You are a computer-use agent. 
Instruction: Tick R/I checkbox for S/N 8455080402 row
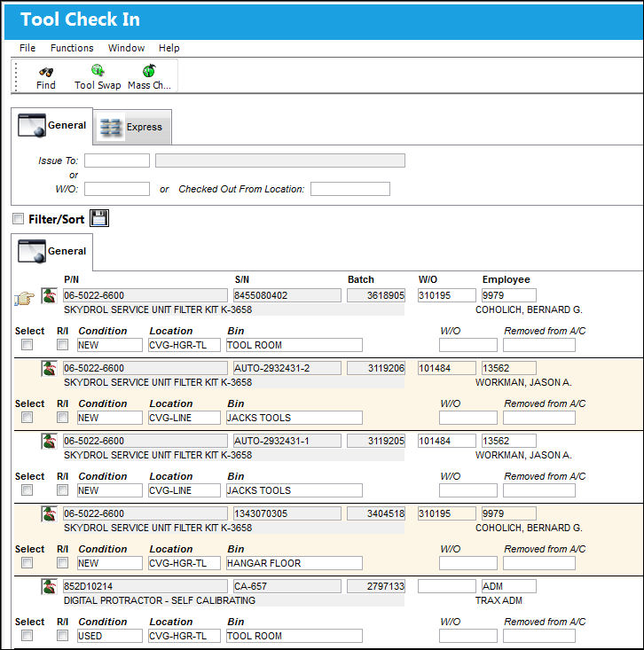tap(63, 344)
